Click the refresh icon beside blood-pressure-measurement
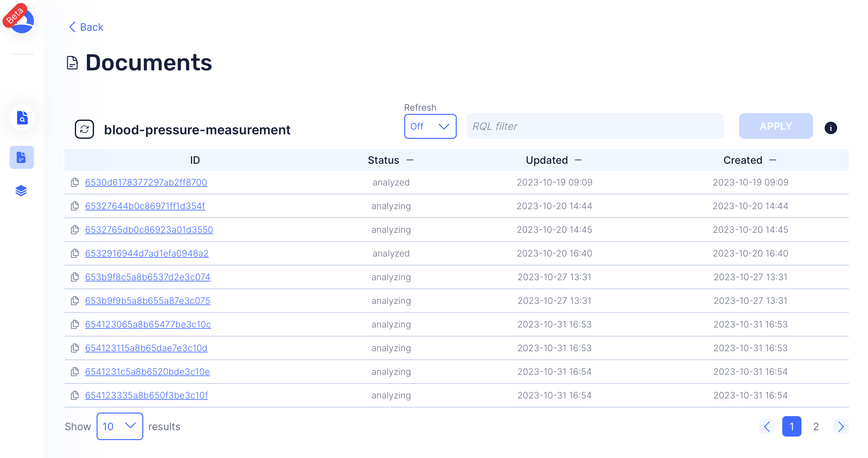Screen dimensions: 868x458 click(84, 129)
